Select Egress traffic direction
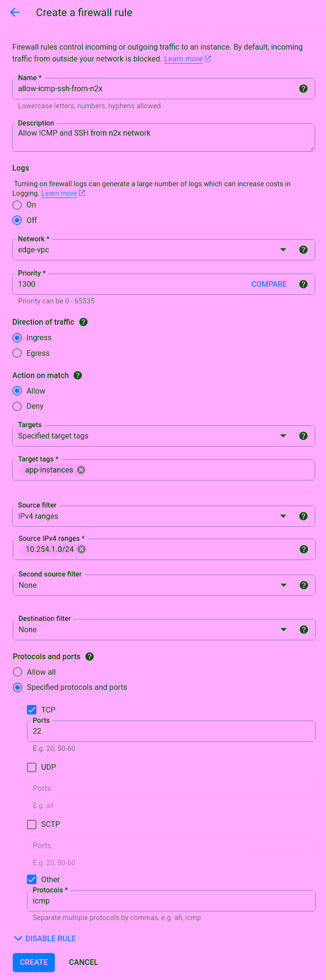 [x=18, y=353]
